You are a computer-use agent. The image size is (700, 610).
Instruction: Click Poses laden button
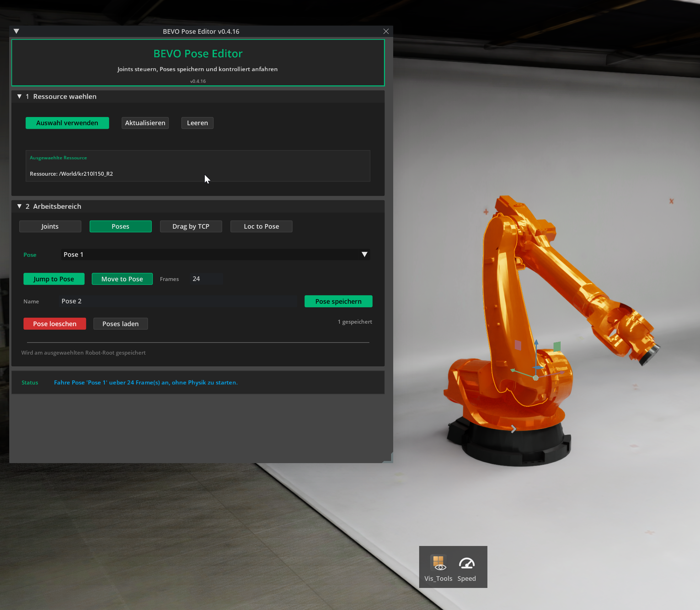coord(121,324)
